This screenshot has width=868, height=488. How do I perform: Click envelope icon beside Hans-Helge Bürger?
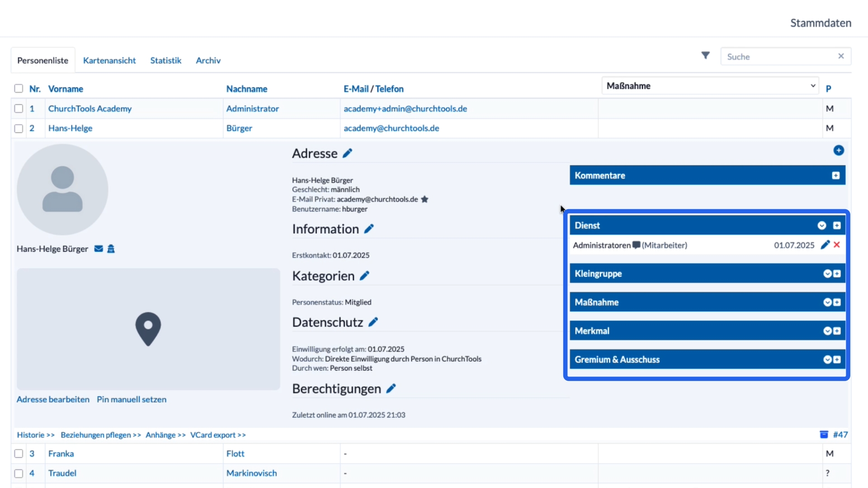[x=99, y=249]
